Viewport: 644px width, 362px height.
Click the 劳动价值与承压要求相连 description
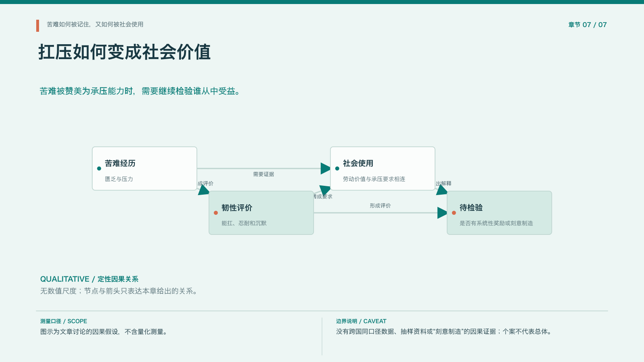[x=374, y=179]
